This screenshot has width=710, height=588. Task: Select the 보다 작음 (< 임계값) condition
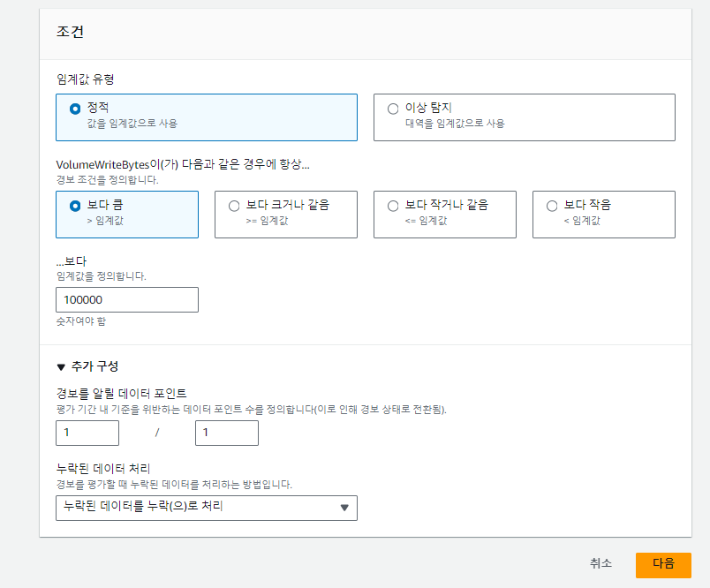(x=552, y=206)
